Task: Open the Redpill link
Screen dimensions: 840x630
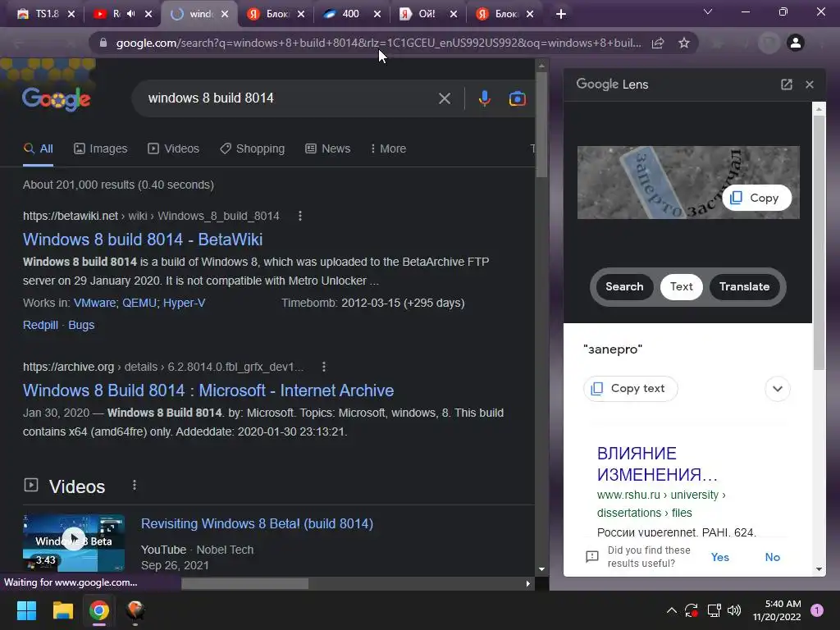Action: [x=40, y=325]
